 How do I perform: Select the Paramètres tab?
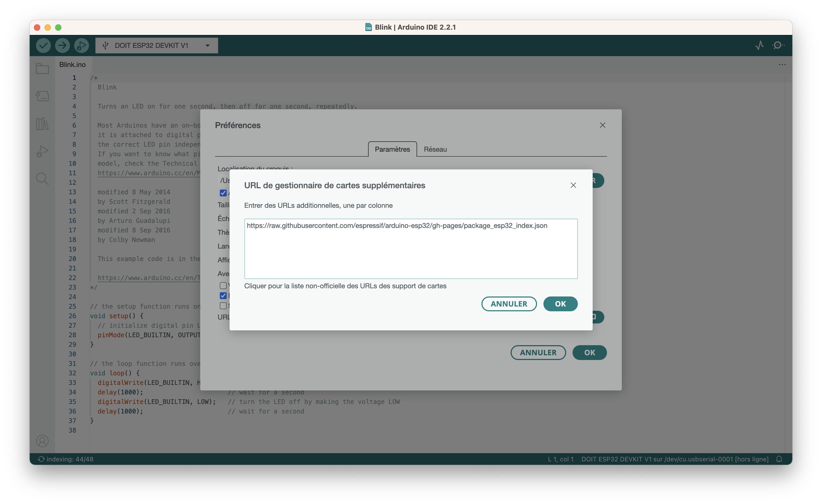(x=392, y=149)
